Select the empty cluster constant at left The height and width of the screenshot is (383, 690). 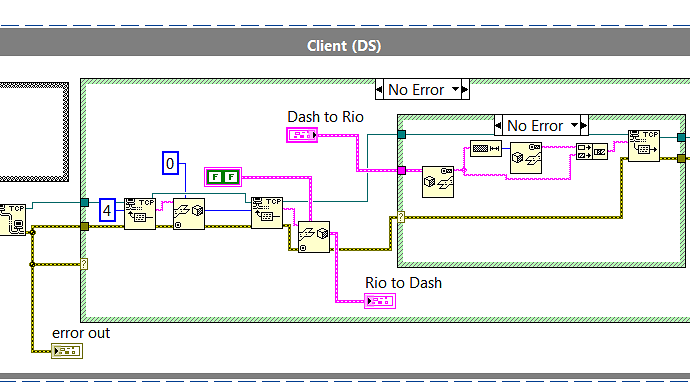(x=34, y=132)
